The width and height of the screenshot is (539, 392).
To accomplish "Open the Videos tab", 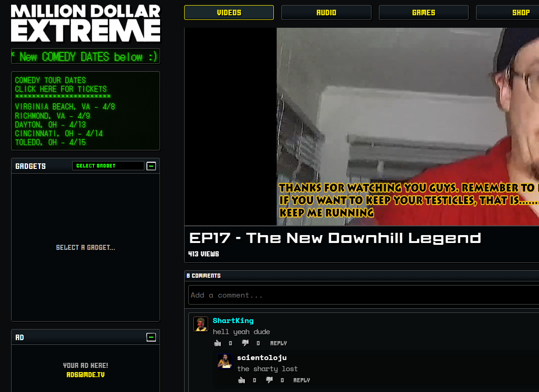I will pos(229,12).
